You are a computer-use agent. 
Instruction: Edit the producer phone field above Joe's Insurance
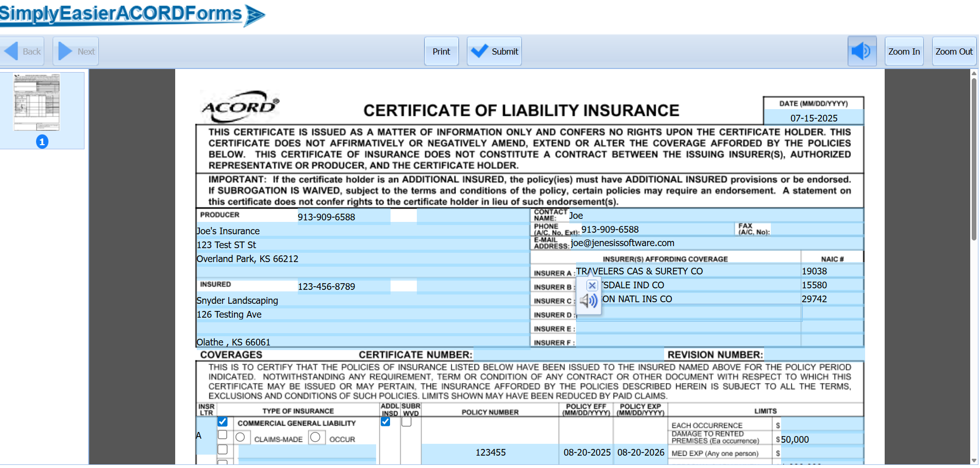[x=344, y=217]
